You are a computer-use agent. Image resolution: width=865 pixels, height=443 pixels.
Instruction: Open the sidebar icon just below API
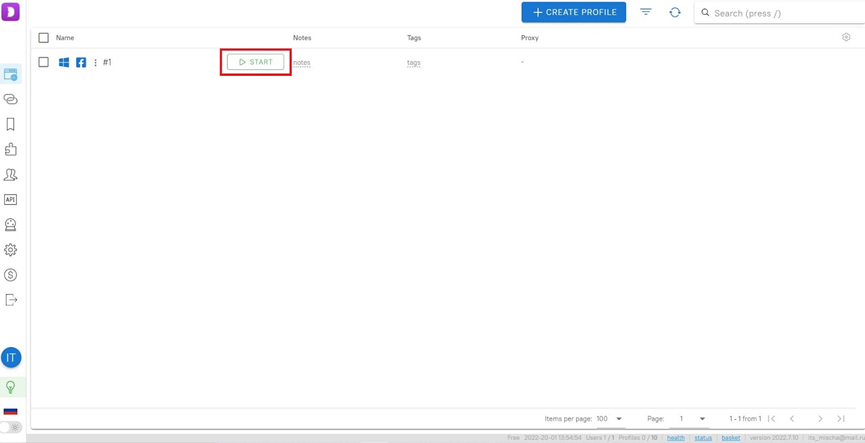pyautogui.click(x=10, y=225)
